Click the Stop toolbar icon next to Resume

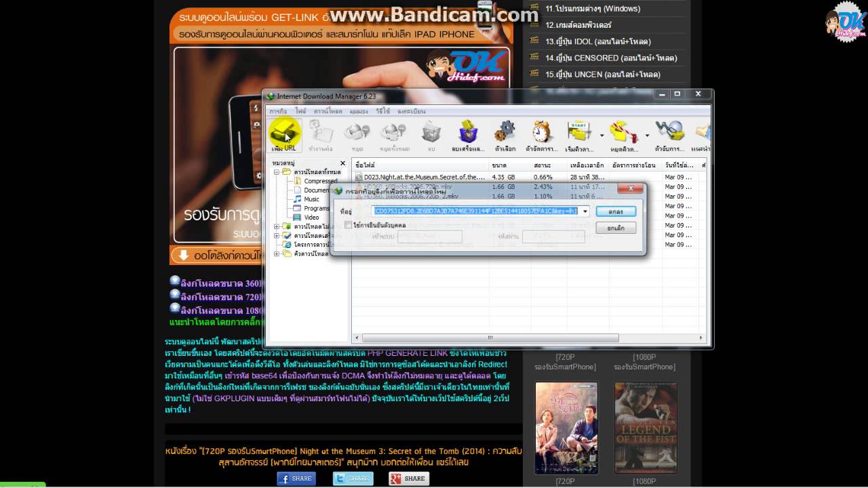(x=357, y=135)
